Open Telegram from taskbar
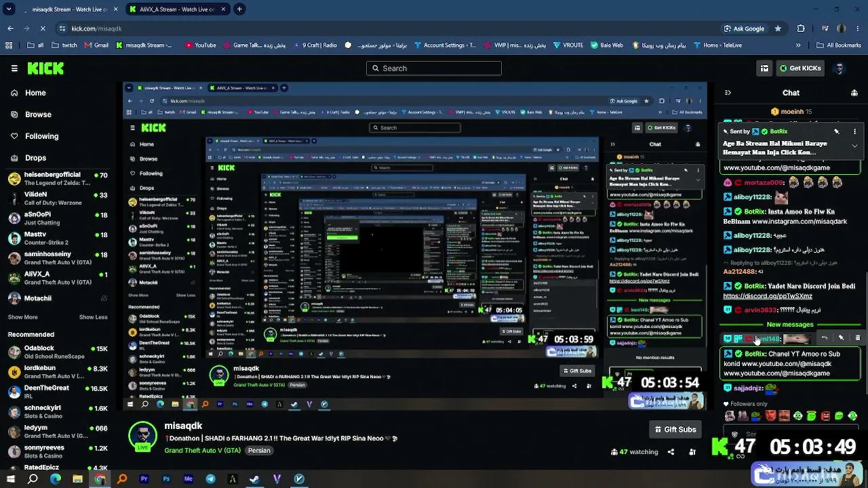The image size is (868, 488). [211, 479]
